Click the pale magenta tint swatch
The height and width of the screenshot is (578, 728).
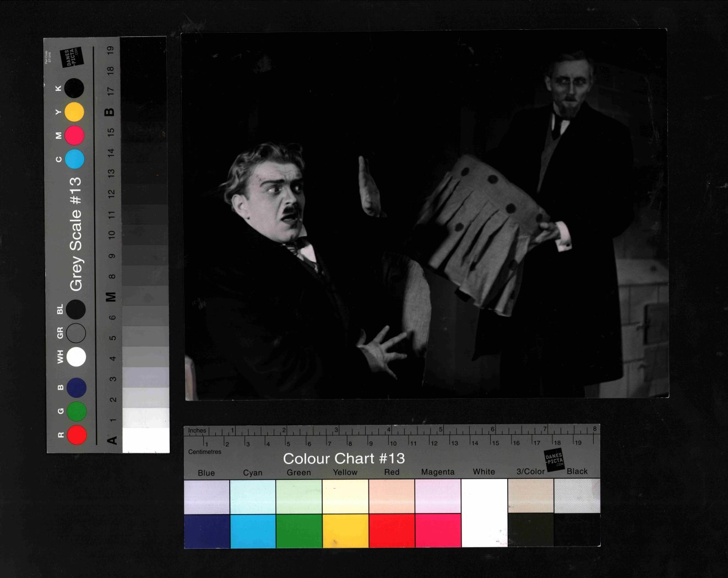tap(438, 496)
